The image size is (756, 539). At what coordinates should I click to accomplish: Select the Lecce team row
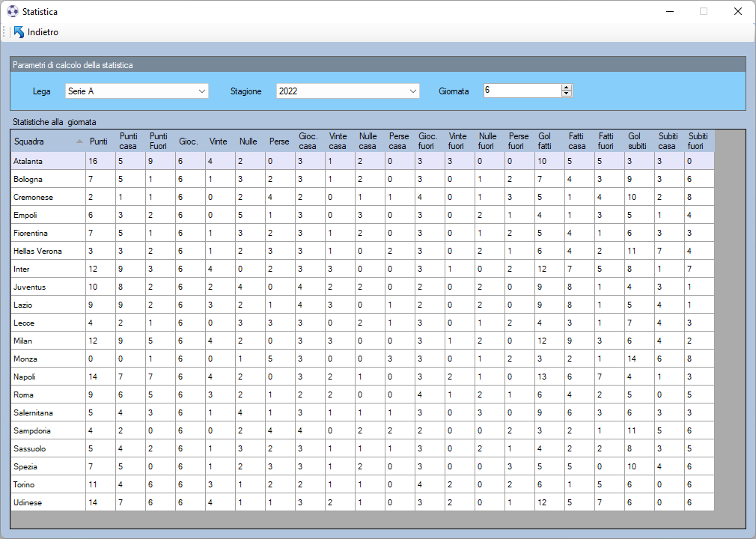tap(362, 323)
